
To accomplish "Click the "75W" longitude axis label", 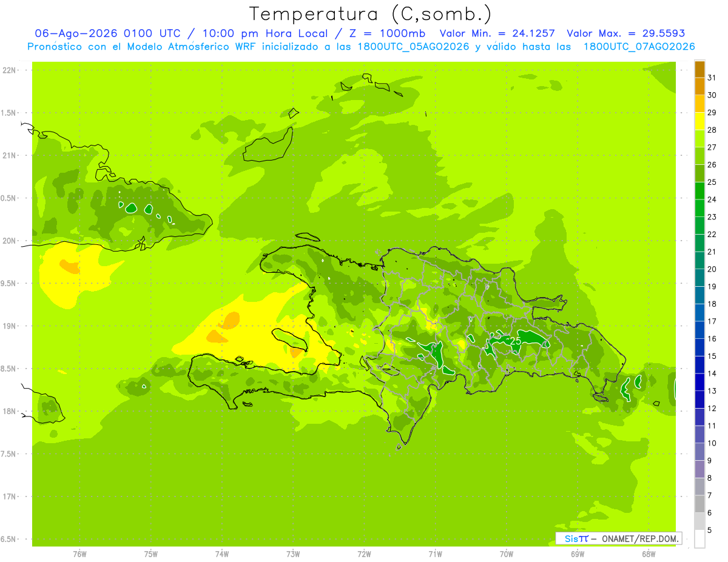I will (151, 554).
